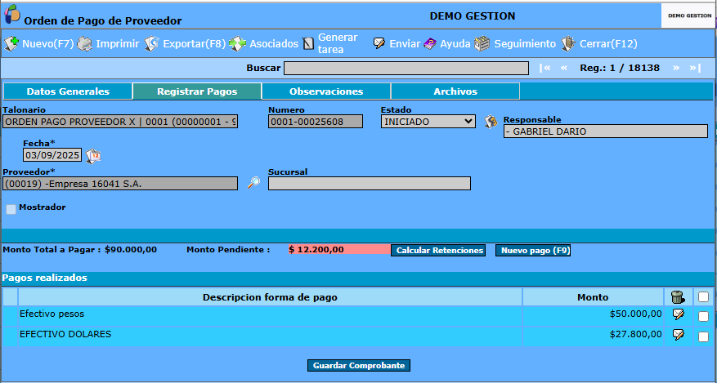Toggle the Mostrador checkbox
This screenshot has height=383, width=717.
[11, 209]
